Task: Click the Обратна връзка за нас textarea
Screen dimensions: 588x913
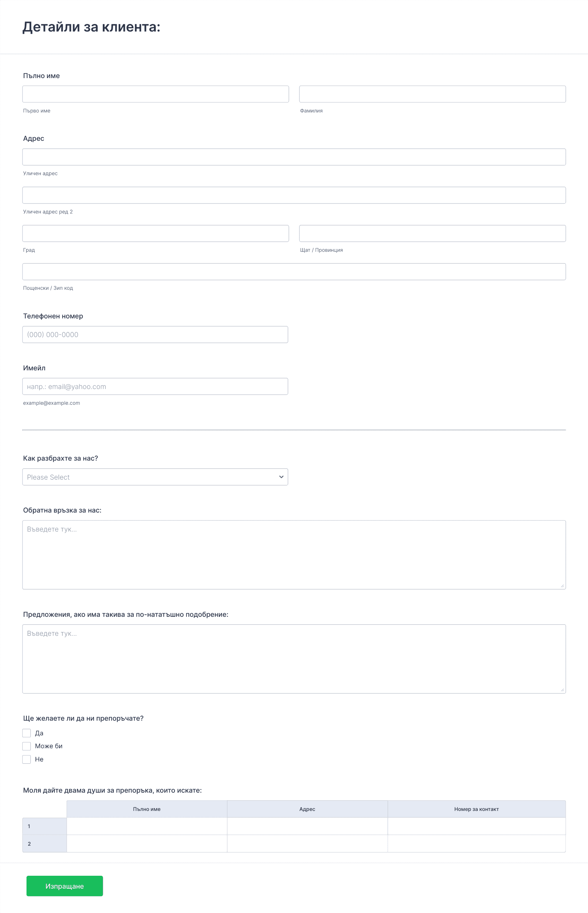Action: [x=294, y=555]
